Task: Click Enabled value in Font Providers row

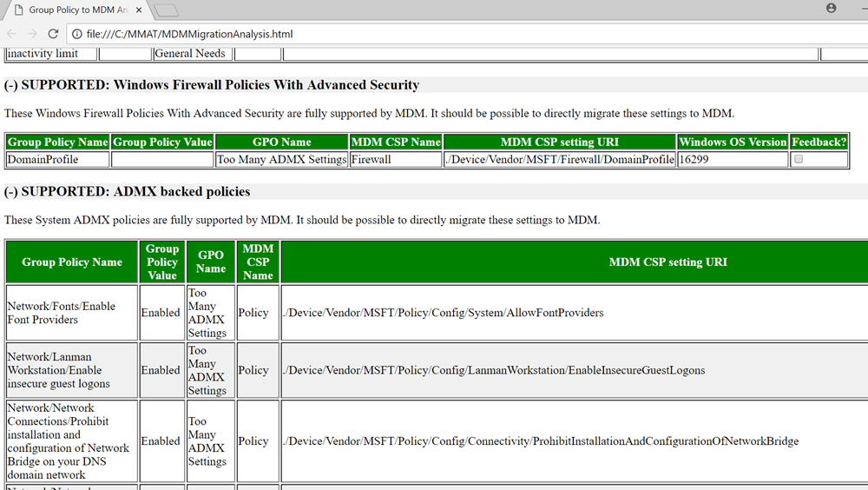Action: coord(161,313)
